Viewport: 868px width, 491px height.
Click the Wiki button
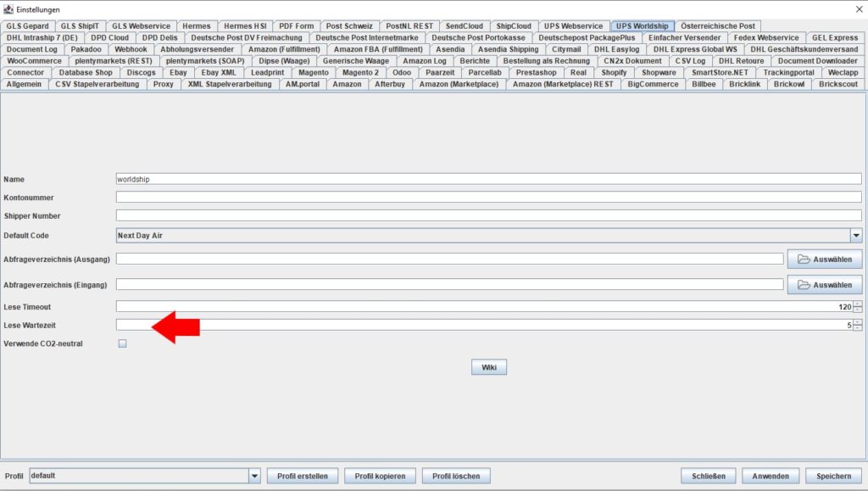[489, 367]
